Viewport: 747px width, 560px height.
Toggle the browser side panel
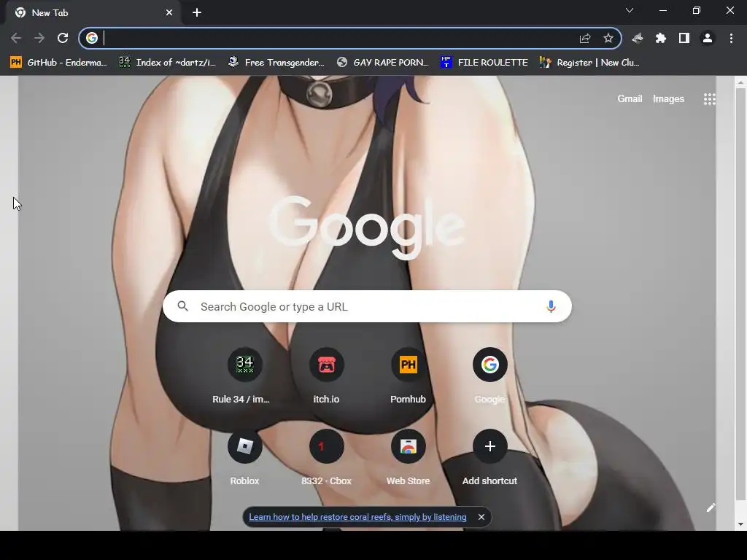(684, 38)
